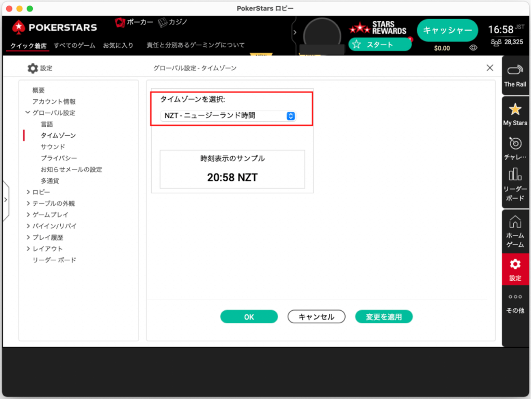The height and width of the screenshot is (399, 532).
Task: Click the OK button
Action: pyautogui.click(x=249, y=316)
